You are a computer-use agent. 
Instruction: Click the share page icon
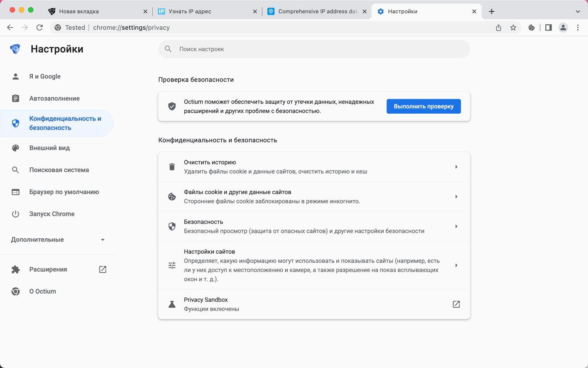tap(498, 27)
